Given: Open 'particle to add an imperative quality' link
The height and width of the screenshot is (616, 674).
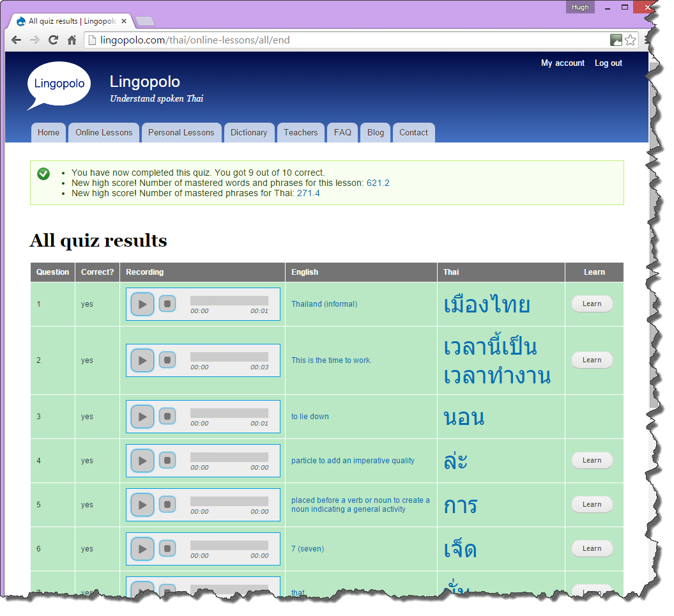Looking at the screenshot, I should pos(353,460).
